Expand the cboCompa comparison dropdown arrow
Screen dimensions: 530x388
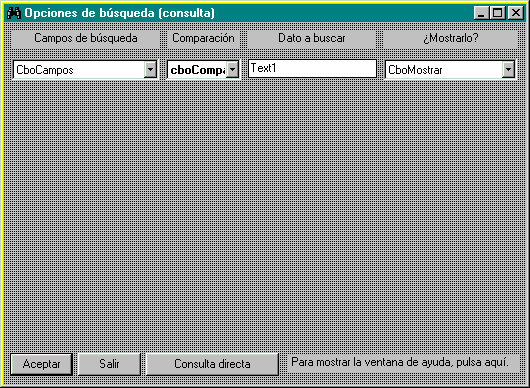pyautogui.click(x=232, y=70)
